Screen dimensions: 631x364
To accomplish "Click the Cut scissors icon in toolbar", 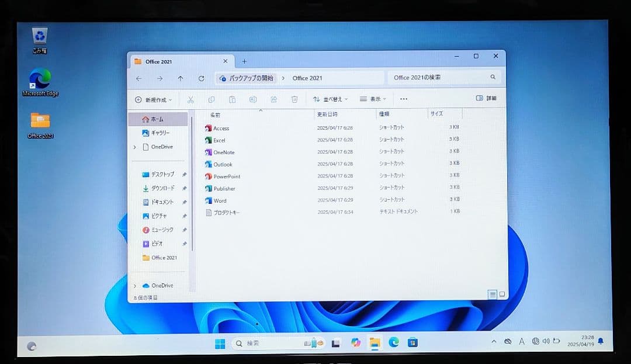I will tap(190, 100).
